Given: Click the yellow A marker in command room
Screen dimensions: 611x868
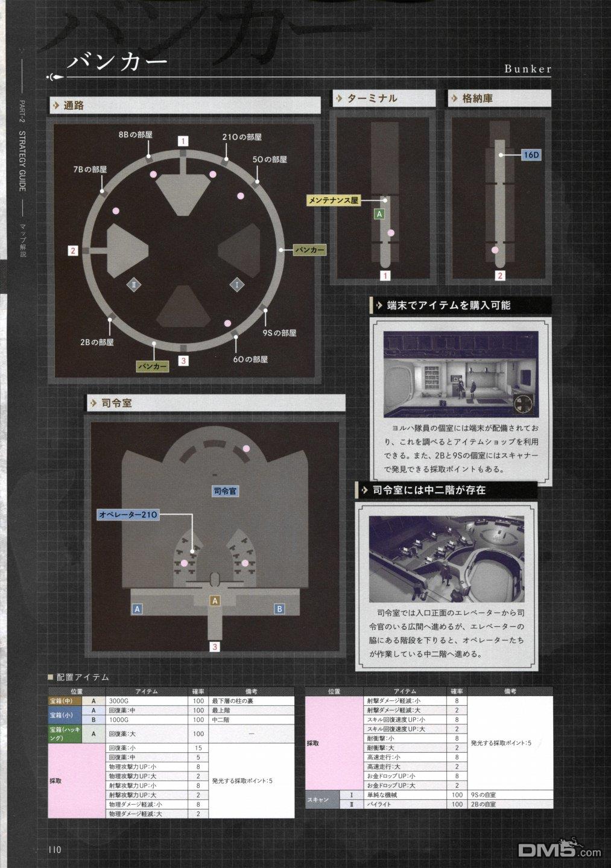Looking at the screenshot, I should (214, 600).
